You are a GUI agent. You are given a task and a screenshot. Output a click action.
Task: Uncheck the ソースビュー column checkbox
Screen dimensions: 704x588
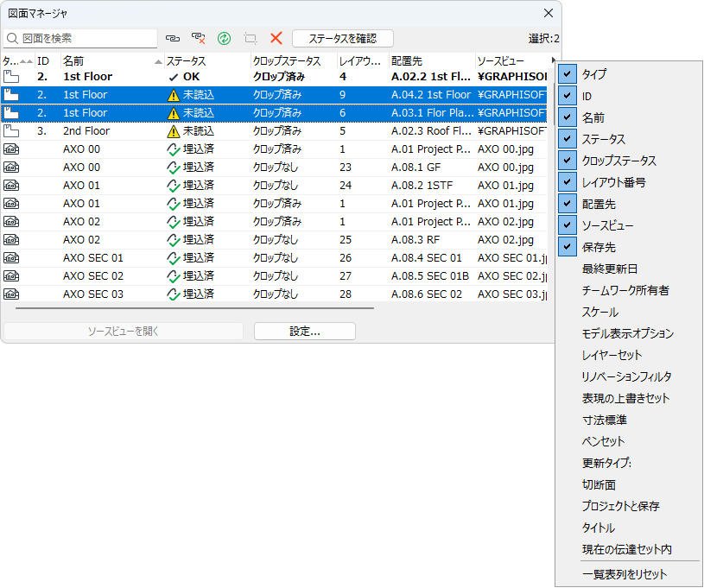coord(567,224)
